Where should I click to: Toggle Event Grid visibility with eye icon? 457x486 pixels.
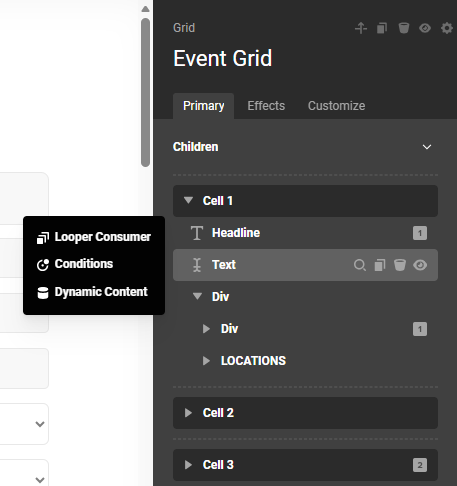tap(425, 28)
